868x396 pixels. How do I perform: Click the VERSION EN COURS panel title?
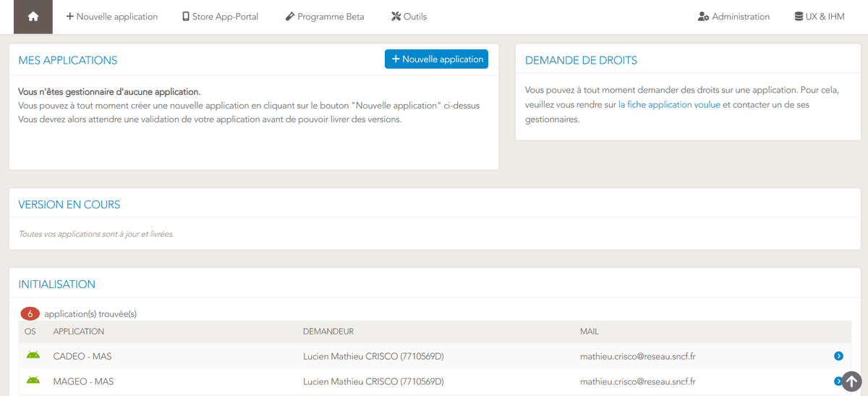click(x=69, y=204)
